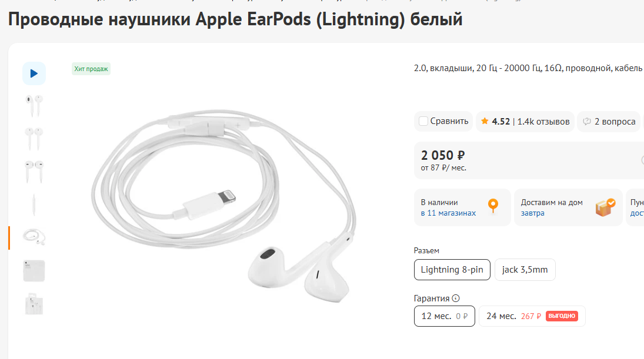
Task: Click the завтра delivery link
Action: coord(533,213)
